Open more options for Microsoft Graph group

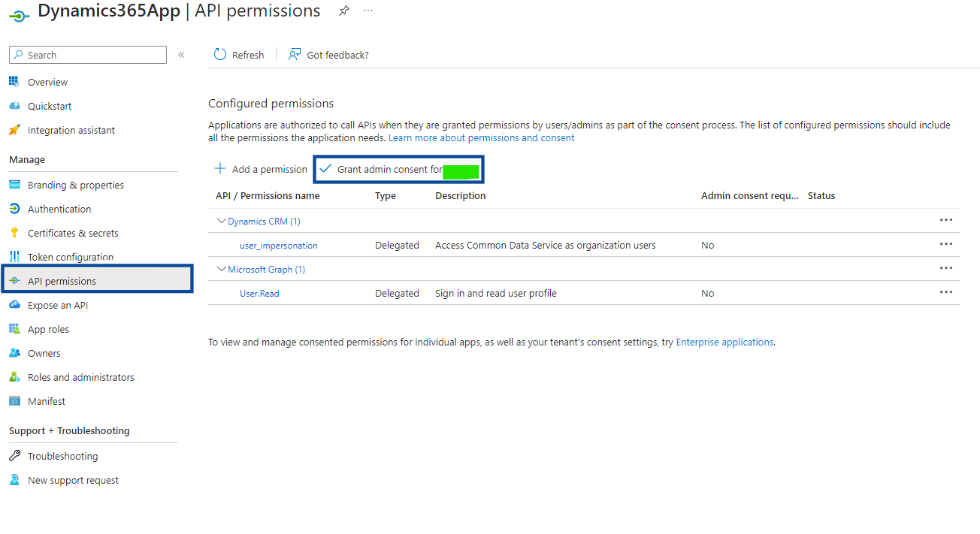point(946,268)
